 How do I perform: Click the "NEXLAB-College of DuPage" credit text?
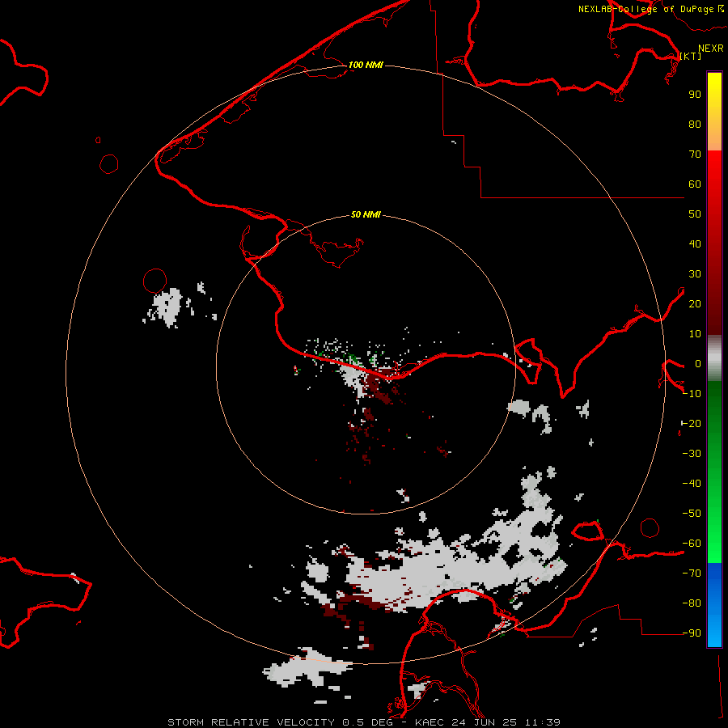645,9
